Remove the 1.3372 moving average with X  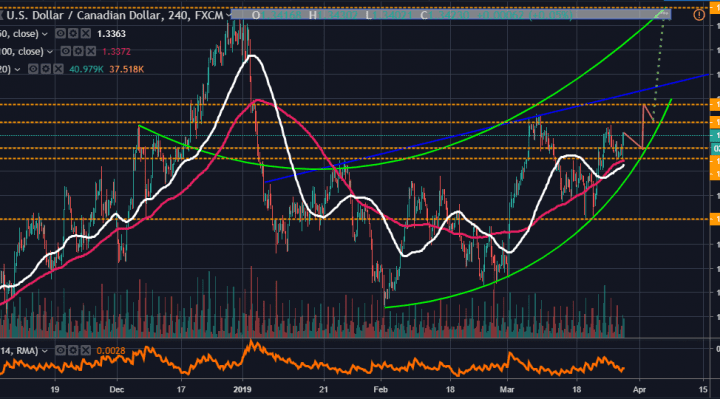91,51
